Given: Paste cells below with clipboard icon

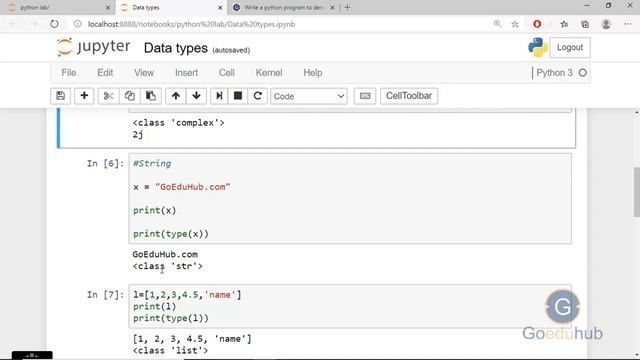Looking at the screenshot, I should tap(151, 96).
